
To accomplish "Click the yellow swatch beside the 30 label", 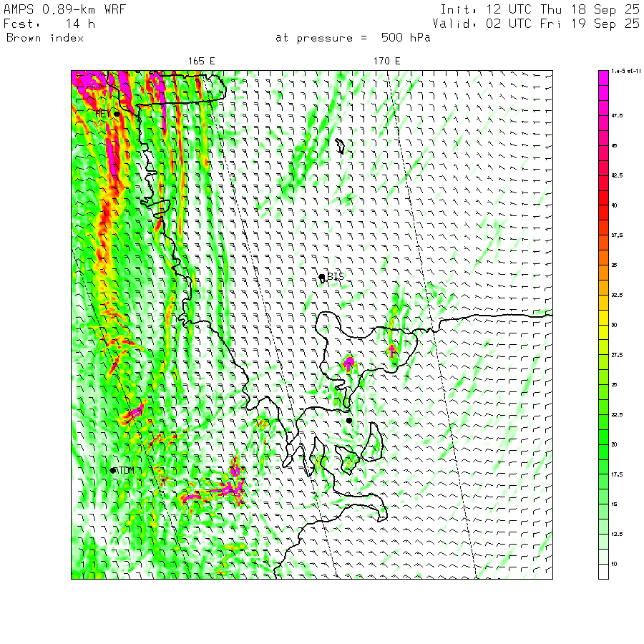I will 603,318.
